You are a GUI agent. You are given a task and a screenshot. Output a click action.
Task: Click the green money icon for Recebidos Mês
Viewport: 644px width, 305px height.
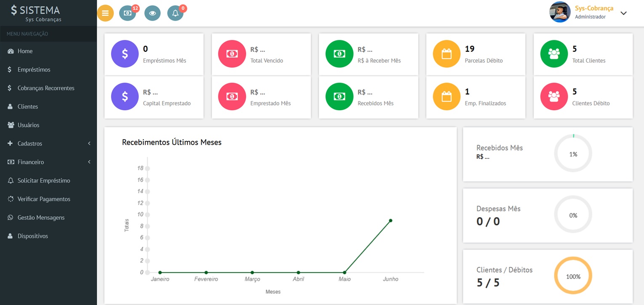(x=339, y=97)
